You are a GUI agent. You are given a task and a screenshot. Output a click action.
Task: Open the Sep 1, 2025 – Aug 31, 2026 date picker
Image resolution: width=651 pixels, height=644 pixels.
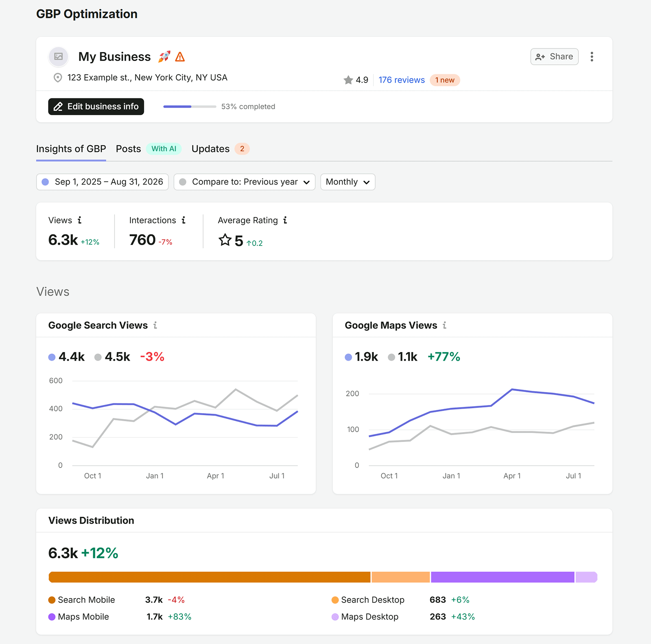pyautogui.click(x=103, y=182)
